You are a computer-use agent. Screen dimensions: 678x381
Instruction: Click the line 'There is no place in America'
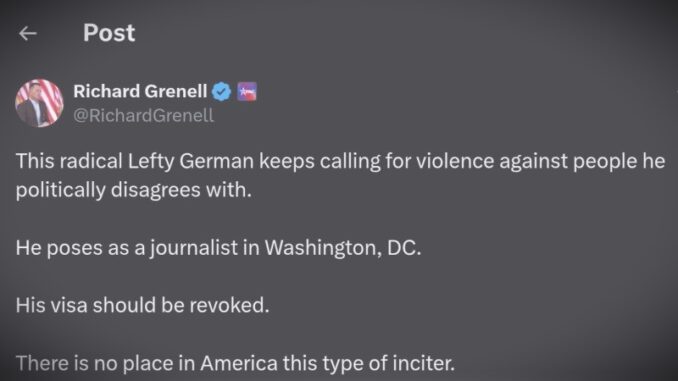pyautogui.click(x=236, y=363)
